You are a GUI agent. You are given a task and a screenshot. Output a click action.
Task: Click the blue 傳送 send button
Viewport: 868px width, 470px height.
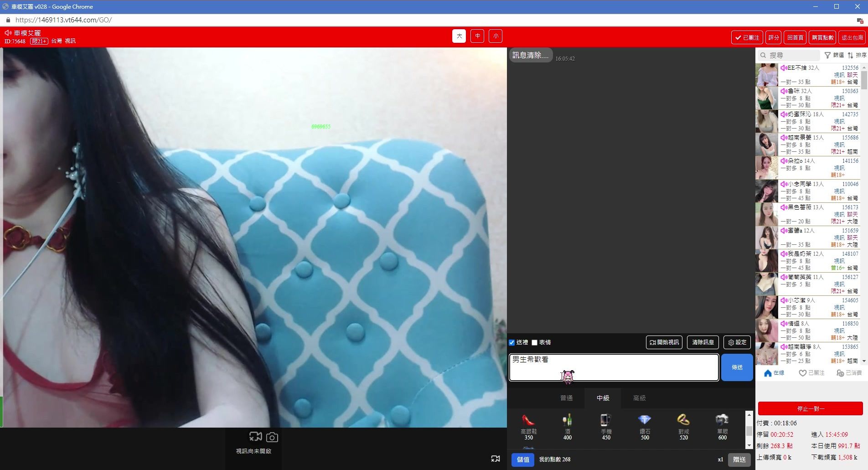[737, 367]
